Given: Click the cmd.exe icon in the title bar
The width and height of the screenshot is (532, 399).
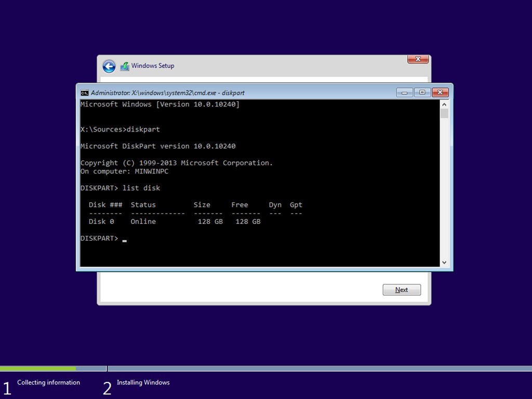Looking at the screenshot, I should pyautogui.click(x=85, y=92).
